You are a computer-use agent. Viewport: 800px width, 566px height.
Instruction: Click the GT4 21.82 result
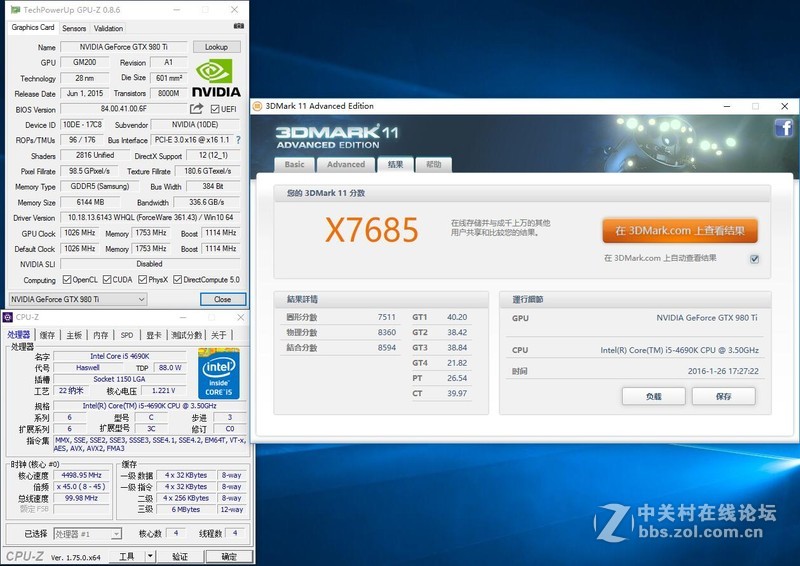coord(440,363)
